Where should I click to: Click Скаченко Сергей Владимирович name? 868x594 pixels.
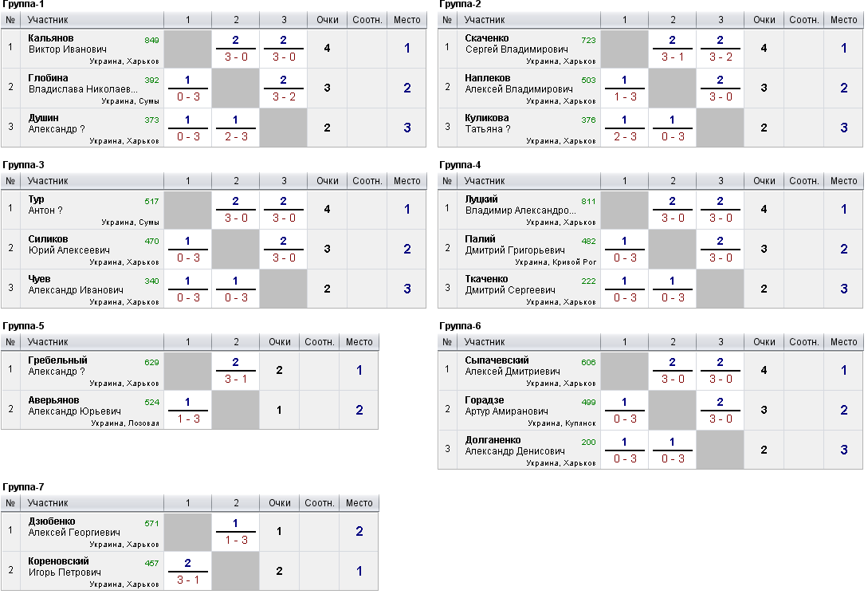pos(516,44)
